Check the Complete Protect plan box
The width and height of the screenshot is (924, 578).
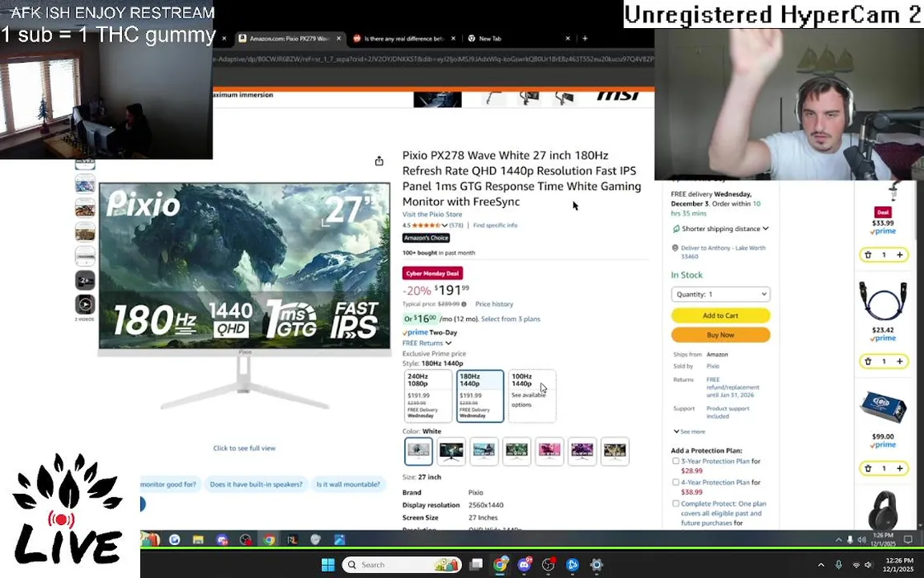[676, 503]
